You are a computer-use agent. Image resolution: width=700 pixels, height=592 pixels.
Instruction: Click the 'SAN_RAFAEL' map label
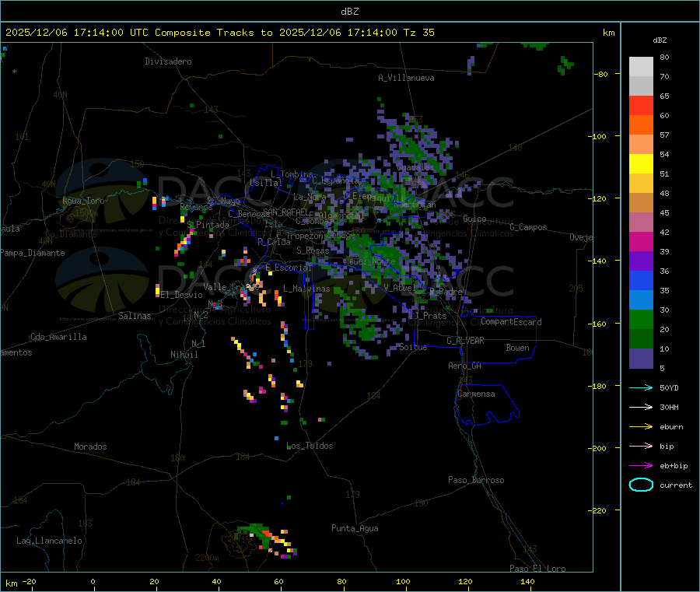[285, 212]
